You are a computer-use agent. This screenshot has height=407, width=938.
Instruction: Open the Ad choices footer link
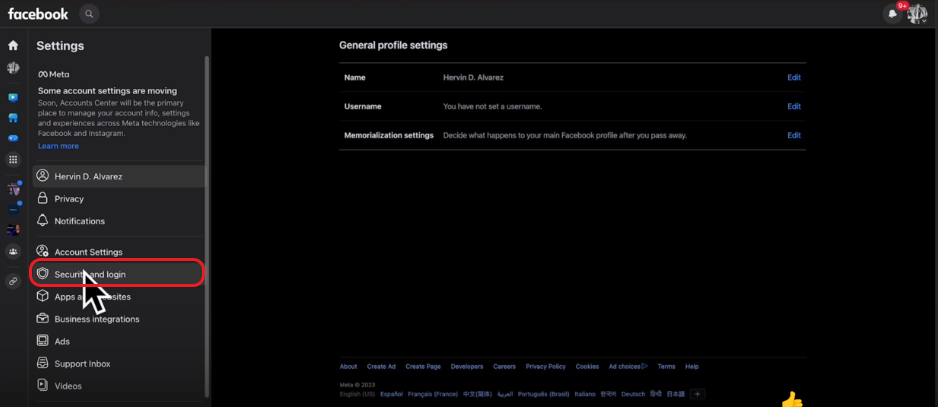pos(628,366)
